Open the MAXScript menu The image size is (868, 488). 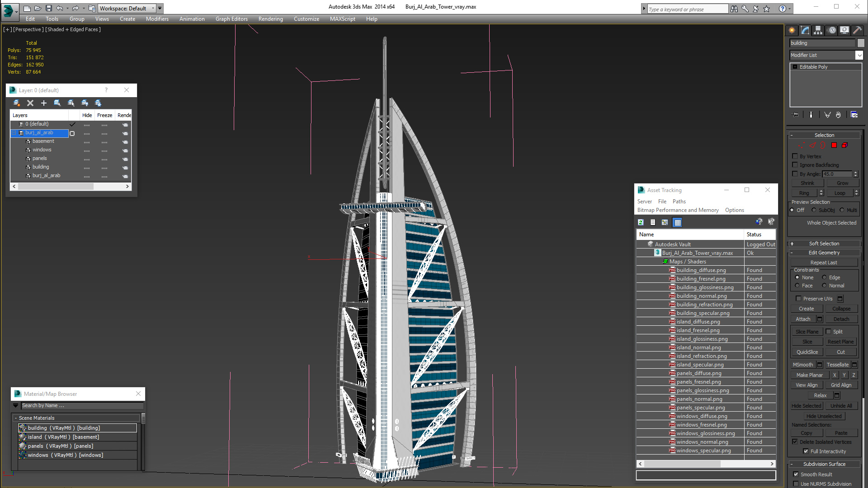[342, 19]
